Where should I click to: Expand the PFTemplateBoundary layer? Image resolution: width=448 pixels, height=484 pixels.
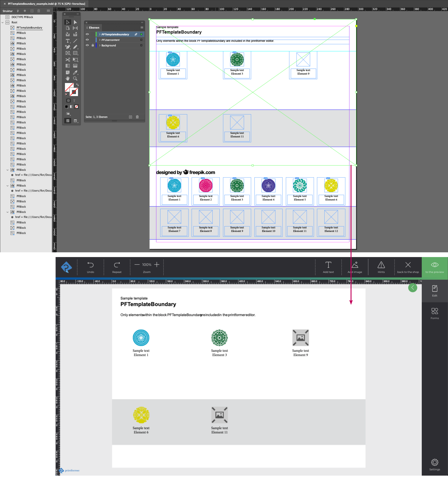click(100, 34)
